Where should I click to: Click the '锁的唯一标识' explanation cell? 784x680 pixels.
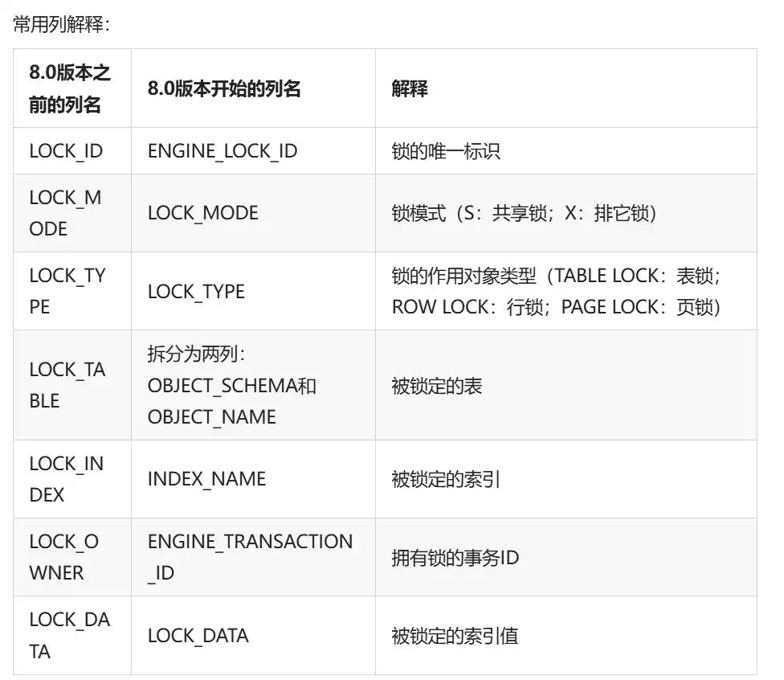(x=446, y=151)
